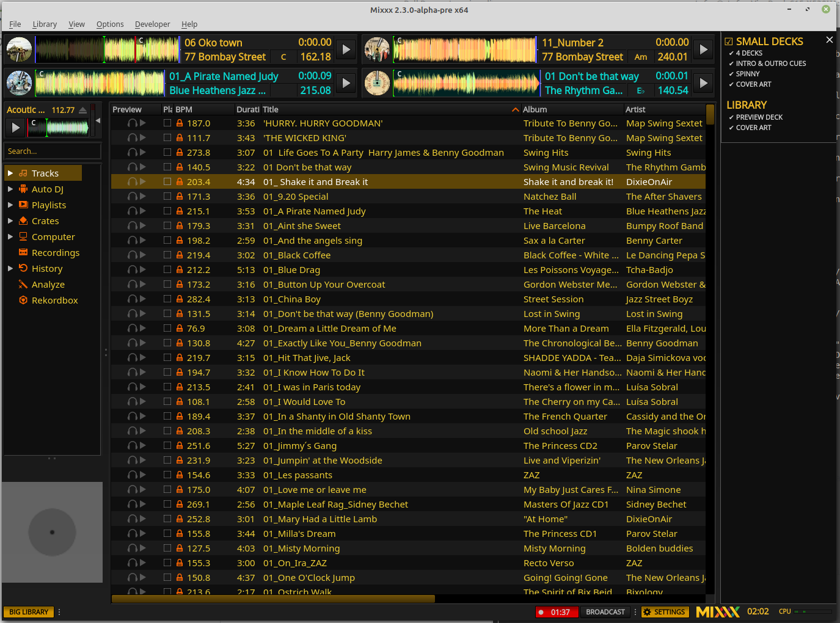Expand the Playlists tree node
This screenshot has height=623, width=840.
click(x=10, y=205)
